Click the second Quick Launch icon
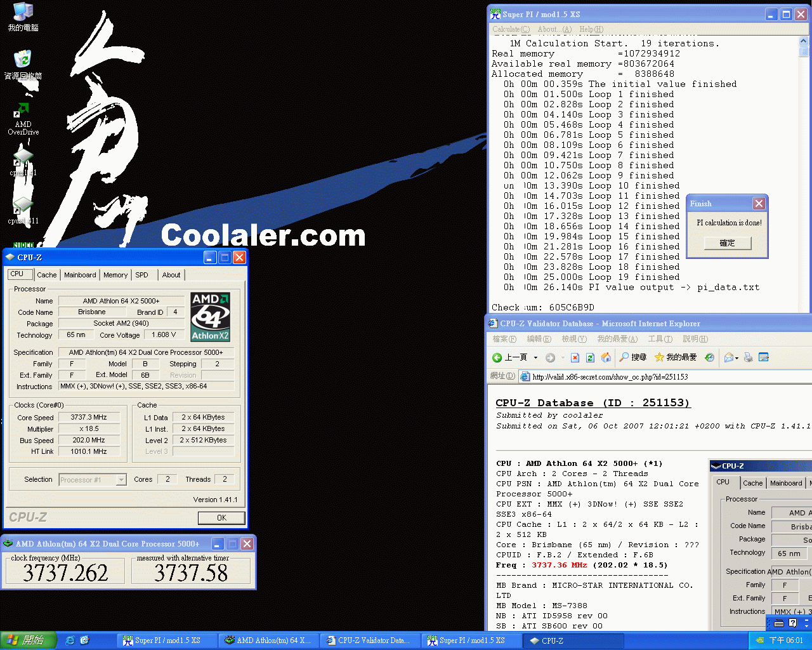The image size is (812, 650). click(x=84, y=640)
